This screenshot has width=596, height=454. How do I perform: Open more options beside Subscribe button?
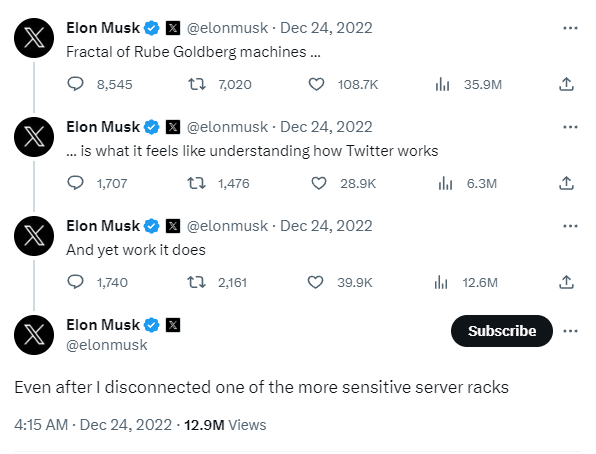[570, 331]
